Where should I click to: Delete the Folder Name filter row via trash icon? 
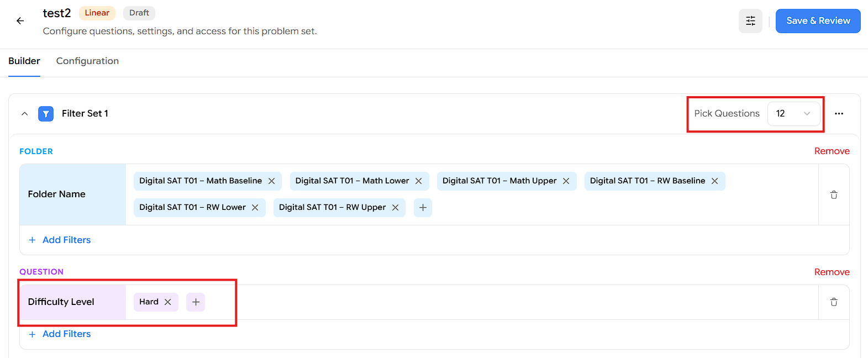pyautogui.click(x=834, y=194)
